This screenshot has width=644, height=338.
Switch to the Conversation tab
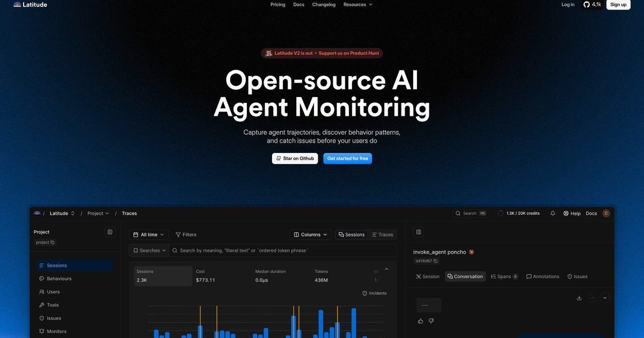(465, 276)
